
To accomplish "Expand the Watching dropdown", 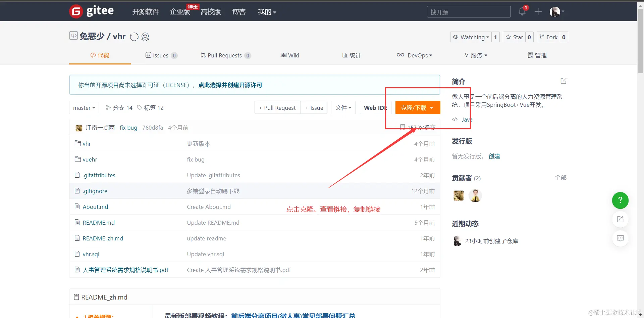I will [471, 37].
